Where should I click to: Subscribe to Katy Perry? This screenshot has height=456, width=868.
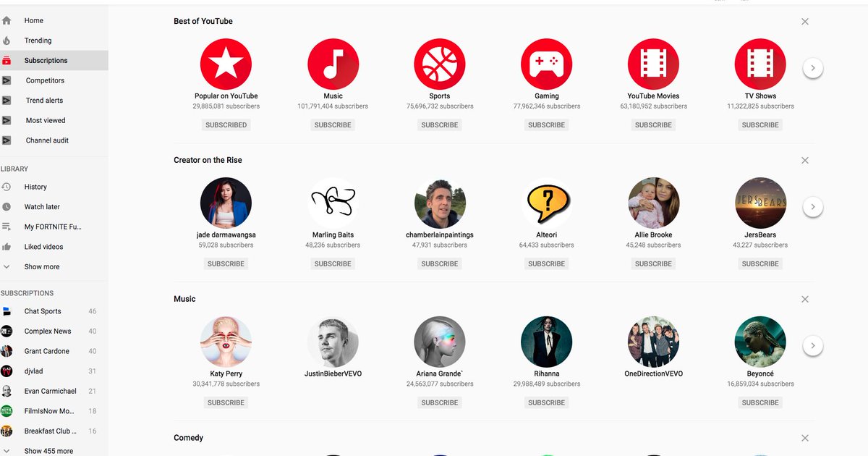226,402
